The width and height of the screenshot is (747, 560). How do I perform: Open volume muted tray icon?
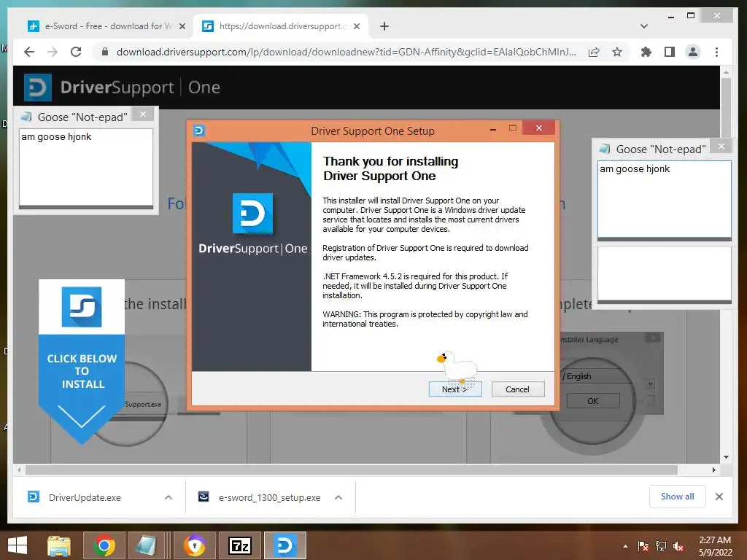click(x=678, y=546)
